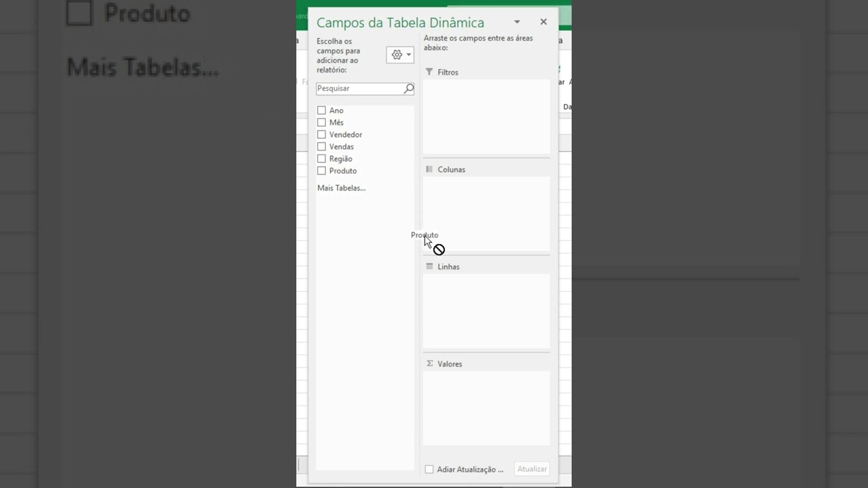Tick the Produto checkbox in the field list

tap(321, 171)
